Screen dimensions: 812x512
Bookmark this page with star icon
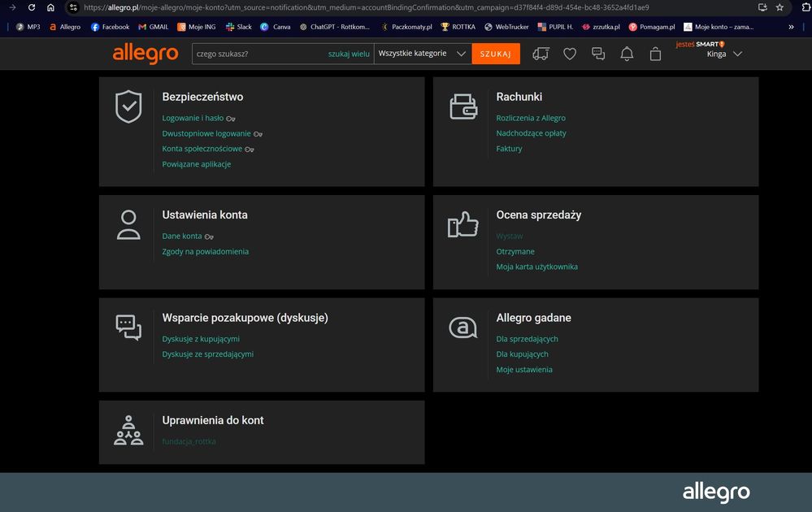coord(779,7)
